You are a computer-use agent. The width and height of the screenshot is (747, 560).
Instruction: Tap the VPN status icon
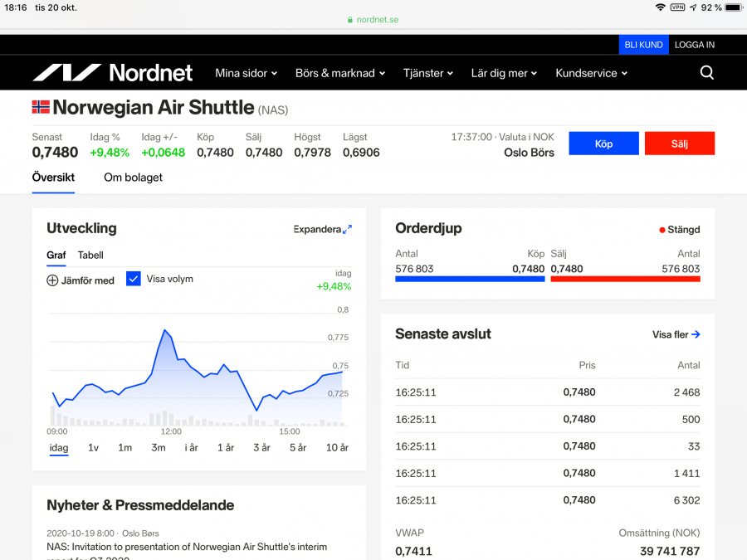[x=677, y=7]
